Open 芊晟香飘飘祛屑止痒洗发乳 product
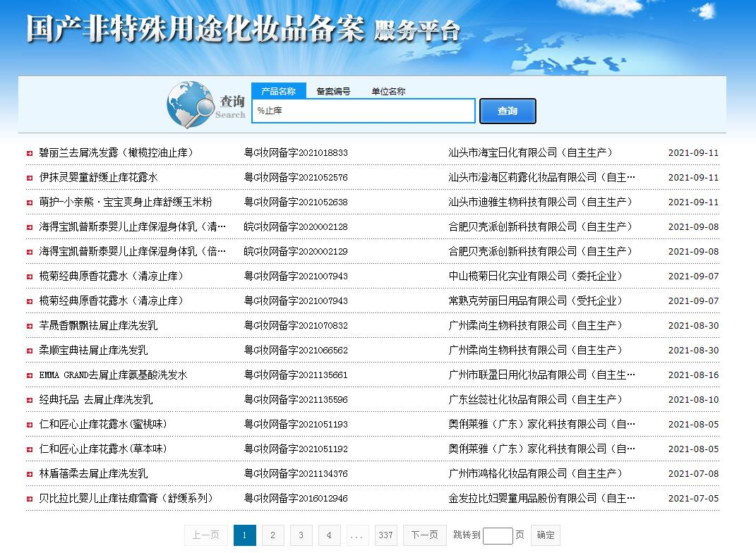 (98, 325)
